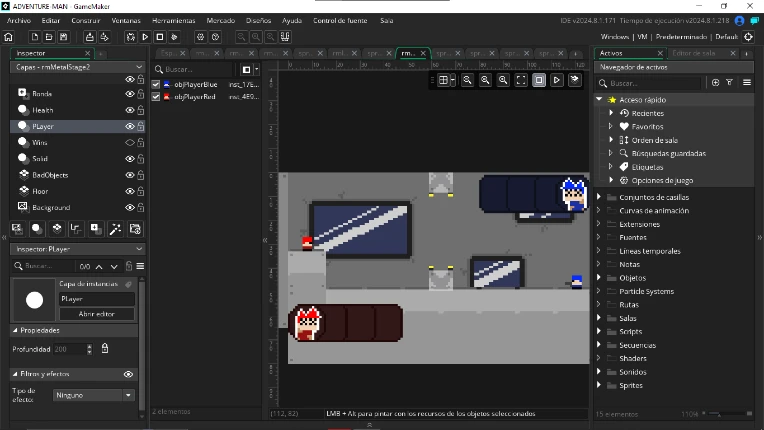Lock the Background layer
The image size is (764, 430).
click(141, 207)
